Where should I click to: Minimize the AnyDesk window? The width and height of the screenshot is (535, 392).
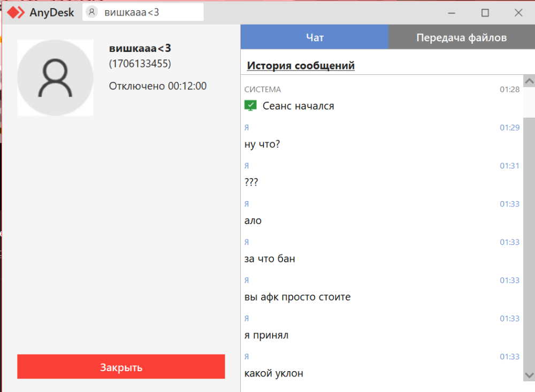(x=452, y=12)
